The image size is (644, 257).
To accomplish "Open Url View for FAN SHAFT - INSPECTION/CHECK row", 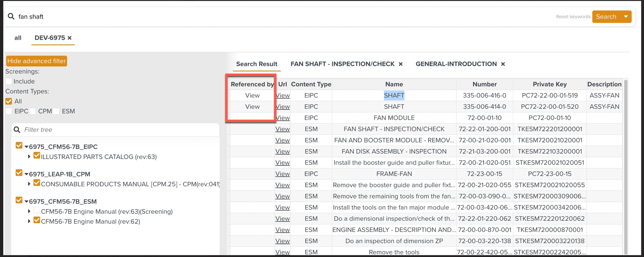I will [283, 129].
